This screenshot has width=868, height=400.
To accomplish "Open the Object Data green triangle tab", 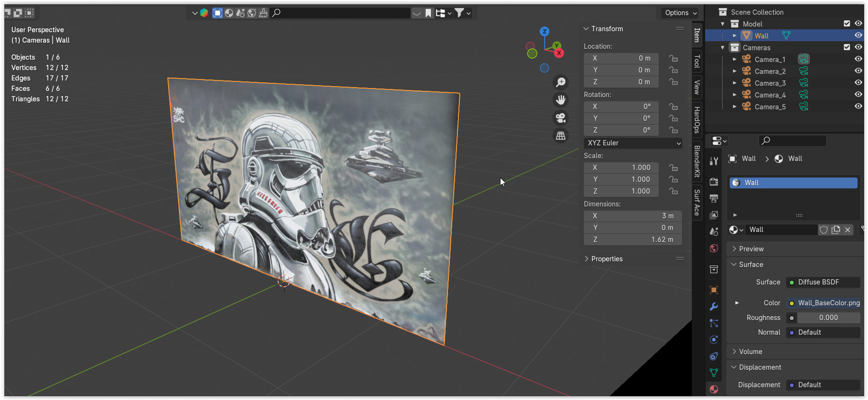I will (714, 373).
